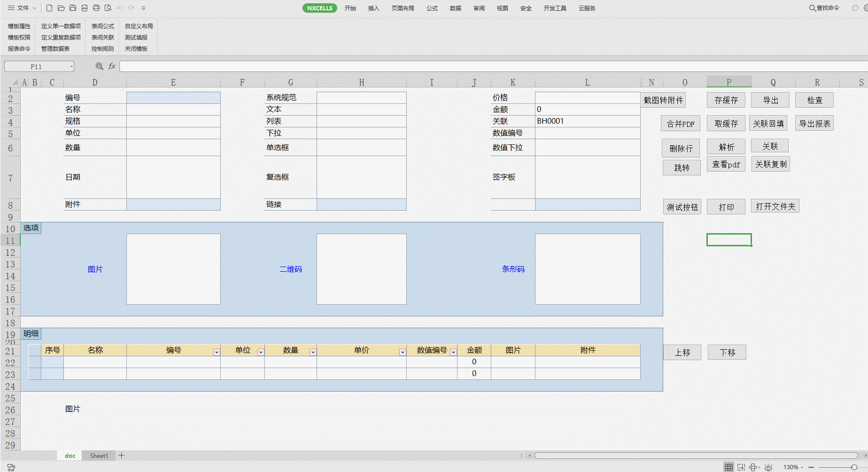Select normal grid view in the status bar
The image size is (868, 472).
click(x=728, y=467)
